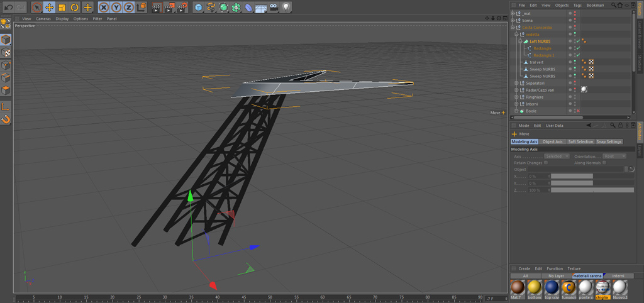Click the Object link field

[x=576, y=169]
